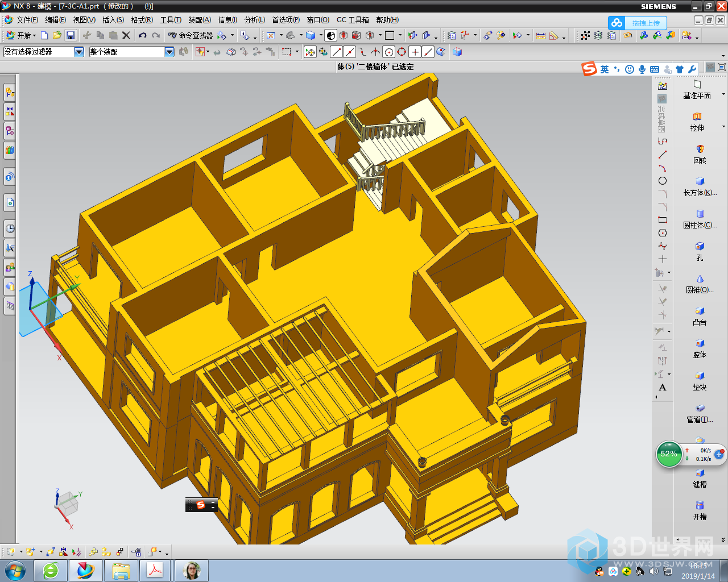Select the 凸台 boss tool

pyautogui.click(x=700, y=317)
